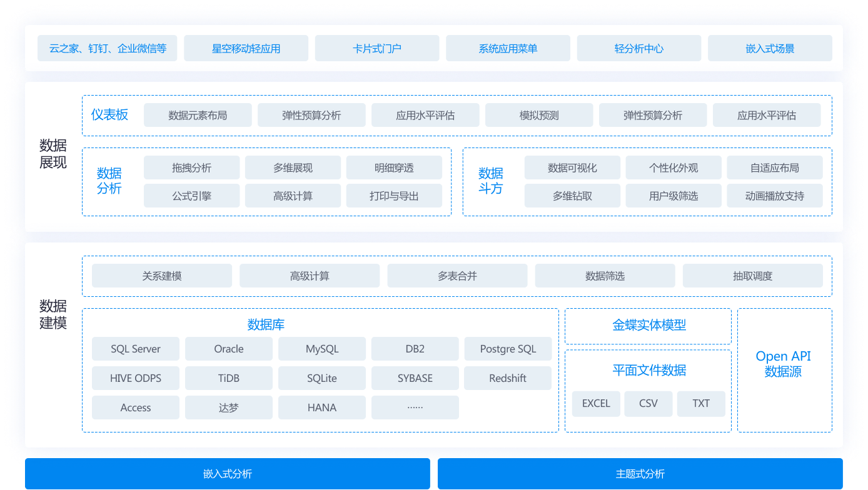
Task: Choose the 多表合并 box
Action: point(457,276)
